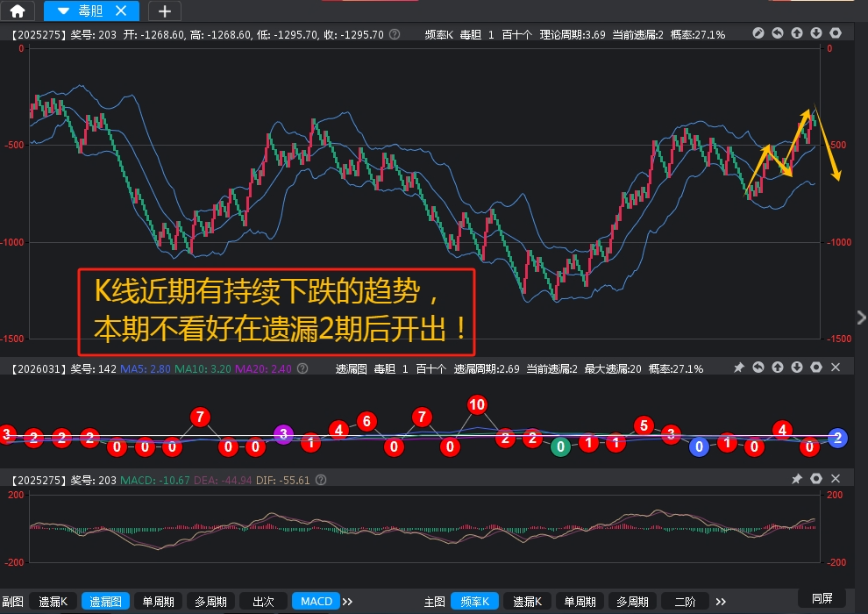Click the home icon tab
This screenshot has height=614, width=868.
click(18, 11)
